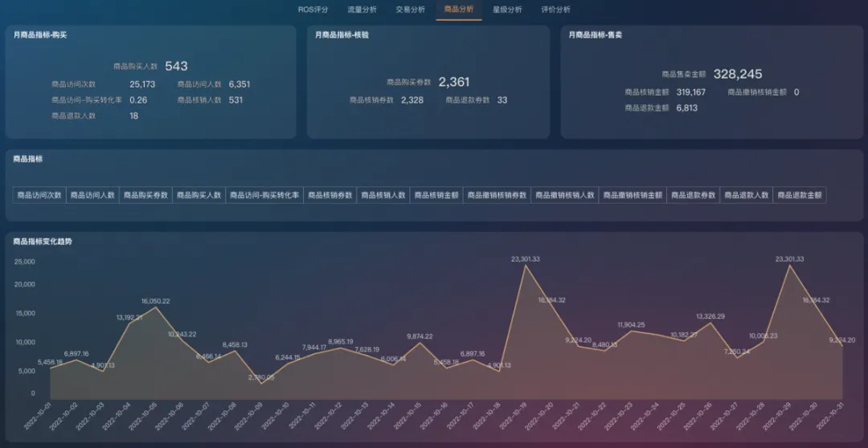This screenshot has width=868, height=448.
Task: Click the 商品访问人数 metric button
Action: 92,195
